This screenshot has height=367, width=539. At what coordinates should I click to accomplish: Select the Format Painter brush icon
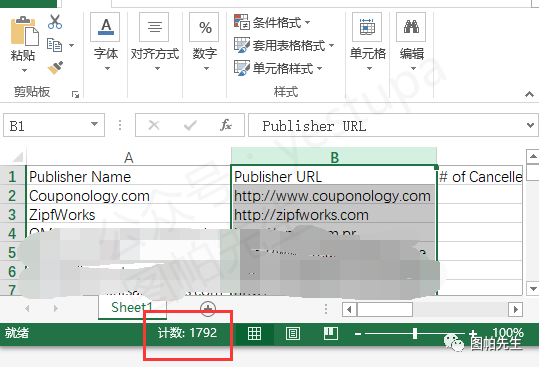[55, 67]
